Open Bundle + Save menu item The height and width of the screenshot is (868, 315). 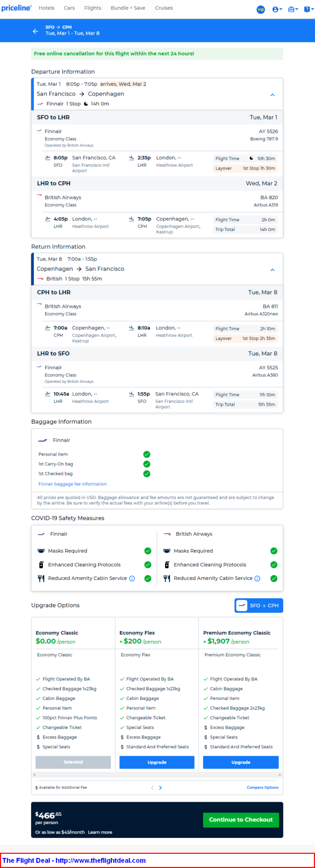[x=128, y=8]
